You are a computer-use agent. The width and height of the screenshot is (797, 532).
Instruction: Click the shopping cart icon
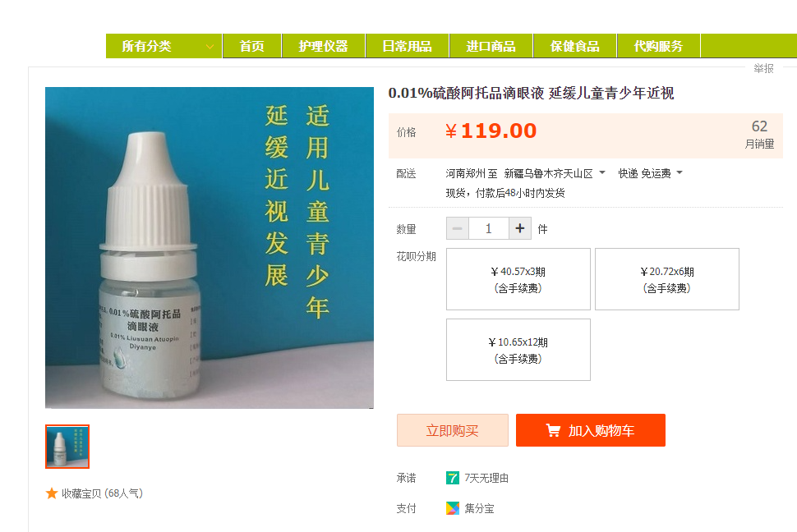[x=553, y=430]
